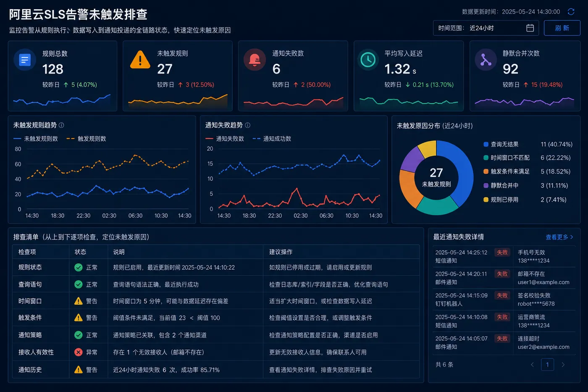Click the 规则总数 document icon

[25, 60]
